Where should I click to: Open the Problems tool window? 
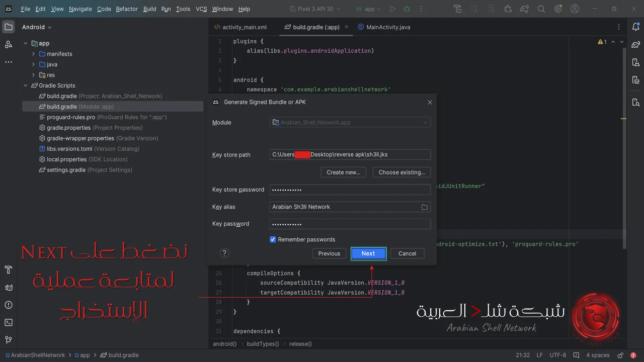(9, 305)
